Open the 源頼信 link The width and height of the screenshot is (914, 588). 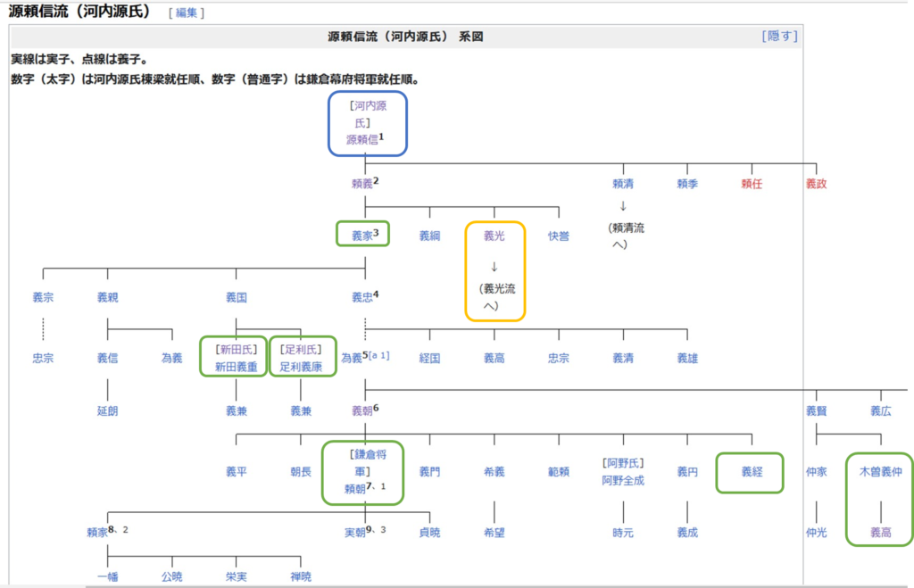362,140
